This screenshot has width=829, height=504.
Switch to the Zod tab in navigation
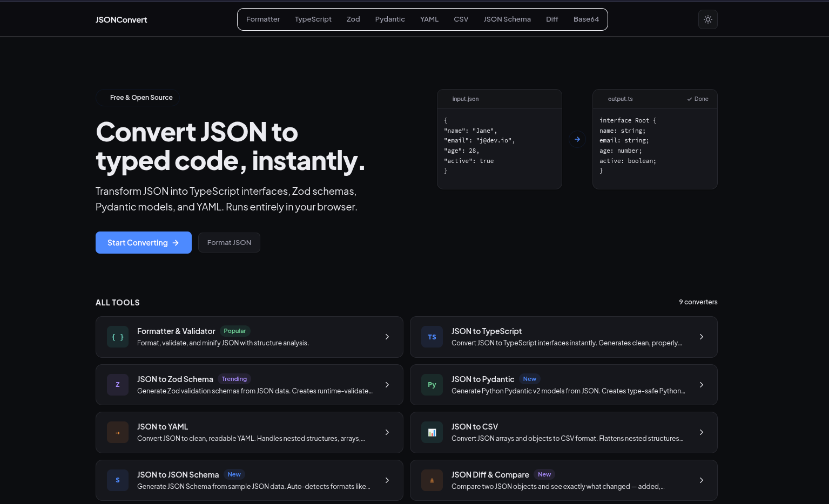(x=353, y=19)
